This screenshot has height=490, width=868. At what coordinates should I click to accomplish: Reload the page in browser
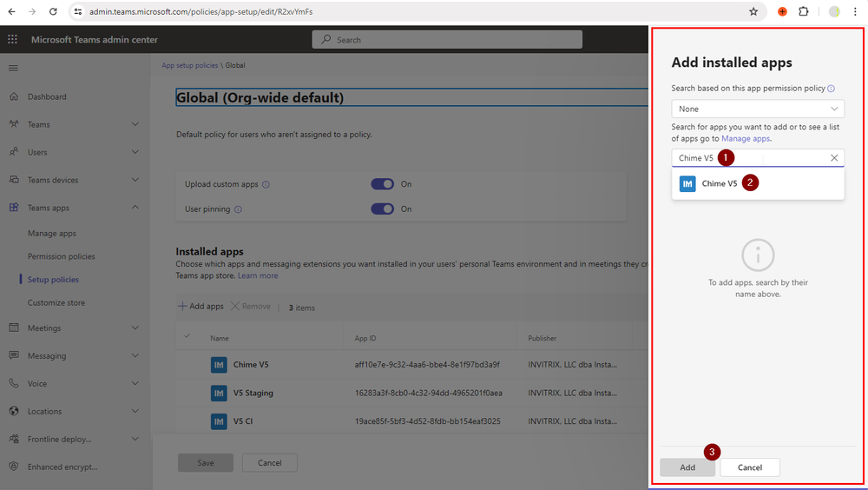(x=53, y=11)
